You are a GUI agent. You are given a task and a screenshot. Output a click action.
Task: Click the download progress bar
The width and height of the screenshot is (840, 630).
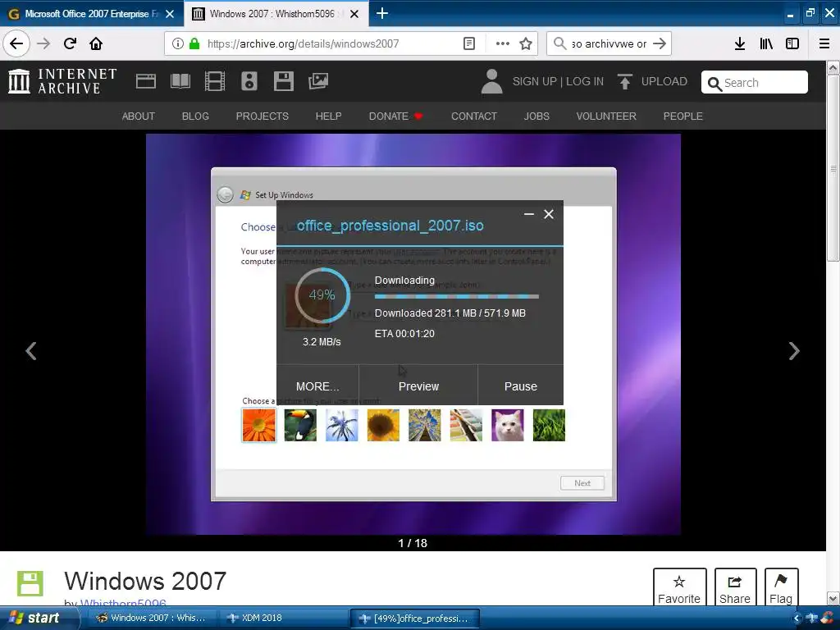456,296
